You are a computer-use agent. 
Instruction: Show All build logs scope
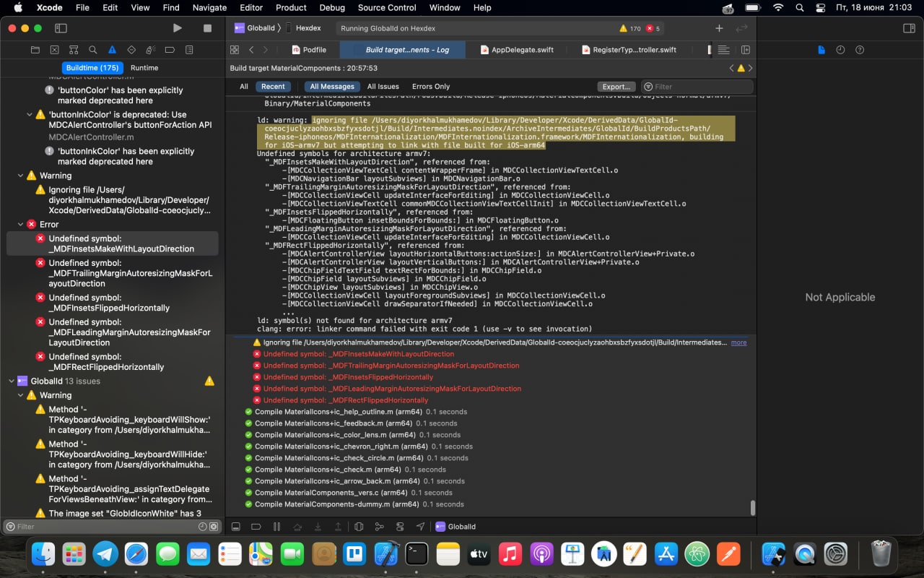coord(244,87)
